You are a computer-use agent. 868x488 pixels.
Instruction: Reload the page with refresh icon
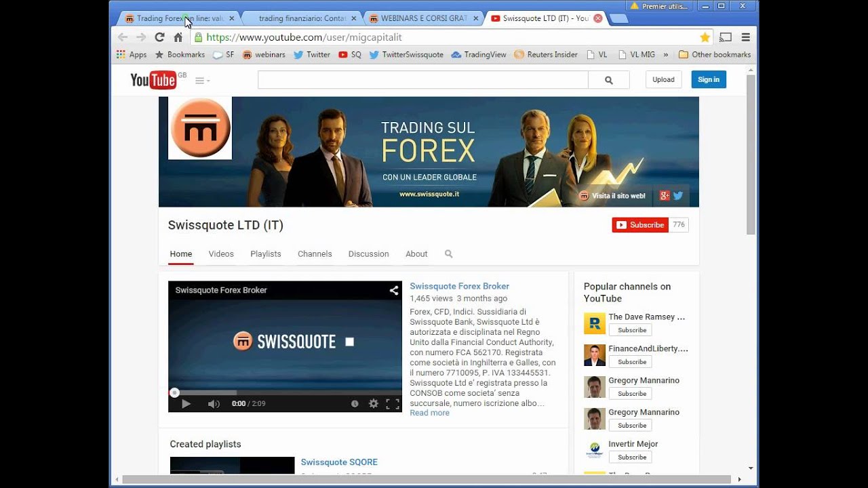(159, 38)
